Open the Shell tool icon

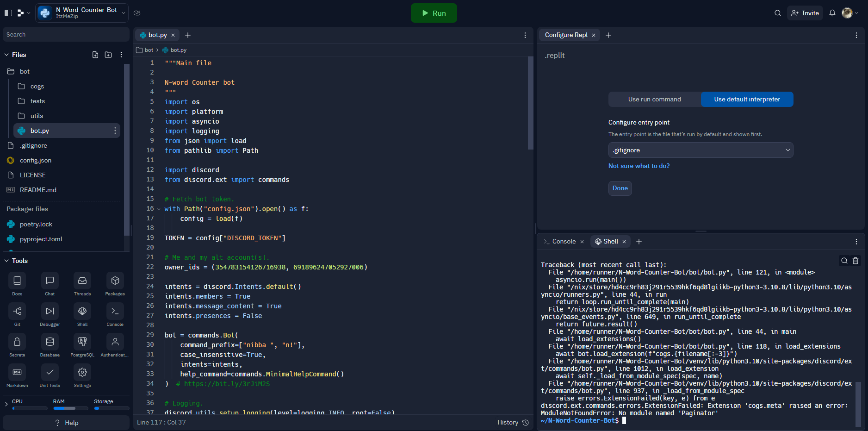[82, 311]
